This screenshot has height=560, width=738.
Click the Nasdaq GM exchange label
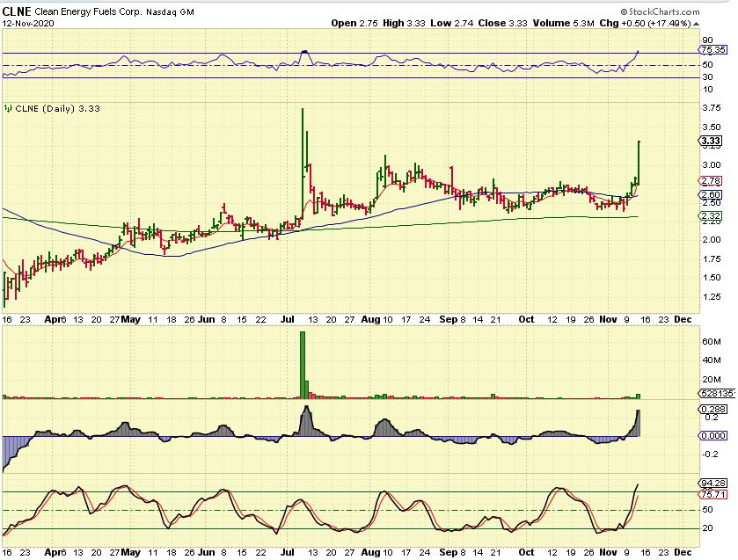[x=170, y=12]
